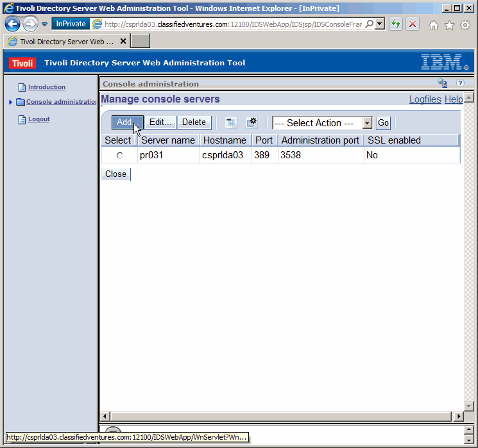Screen dimensions: 478x448
Task: Click the IE refresh page icon
Action: pyautogui.click(x=396, y=24)
